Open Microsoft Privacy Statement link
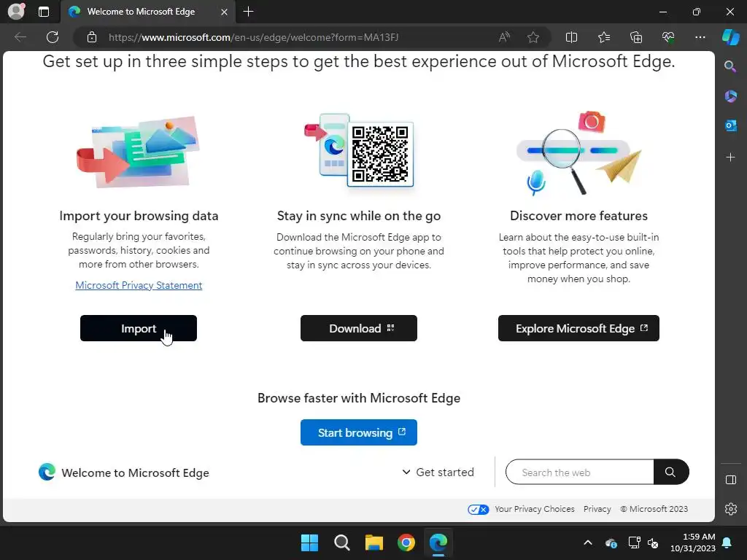747x560 pixels. (x=139, y=285)
